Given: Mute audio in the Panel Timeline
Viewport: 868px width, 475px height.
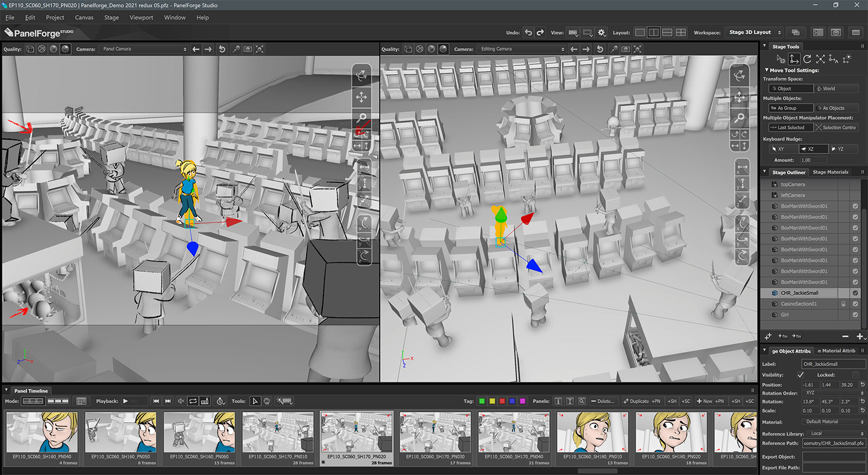Looking at the screenshot, I should click(x=181, y=401).
